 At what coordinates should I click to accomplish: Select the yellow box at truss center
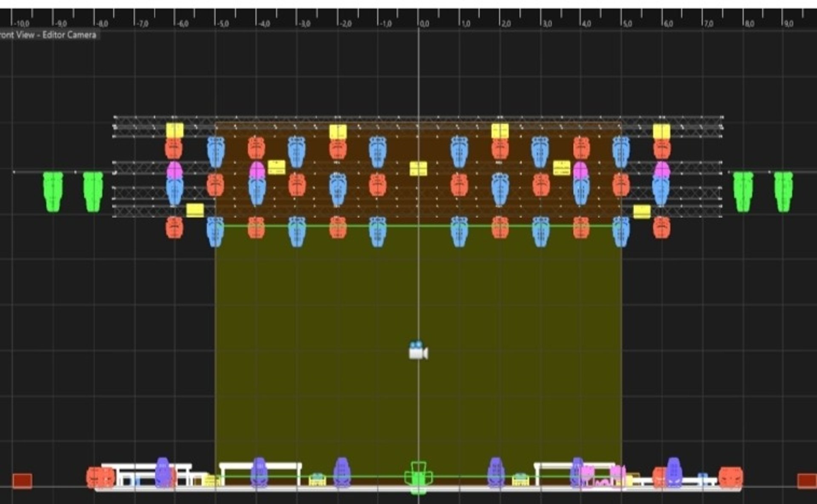(418, 168)
